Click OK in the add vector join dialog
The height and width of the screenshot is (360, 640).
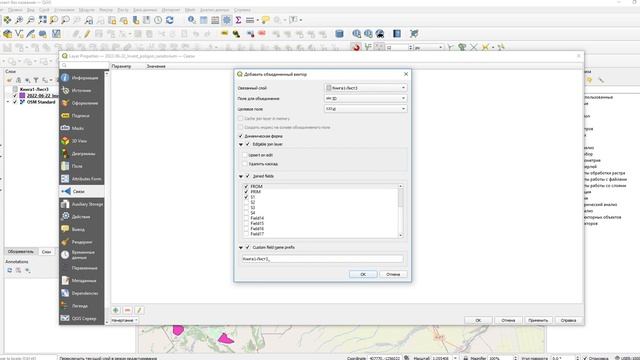[x=363, y=274]
